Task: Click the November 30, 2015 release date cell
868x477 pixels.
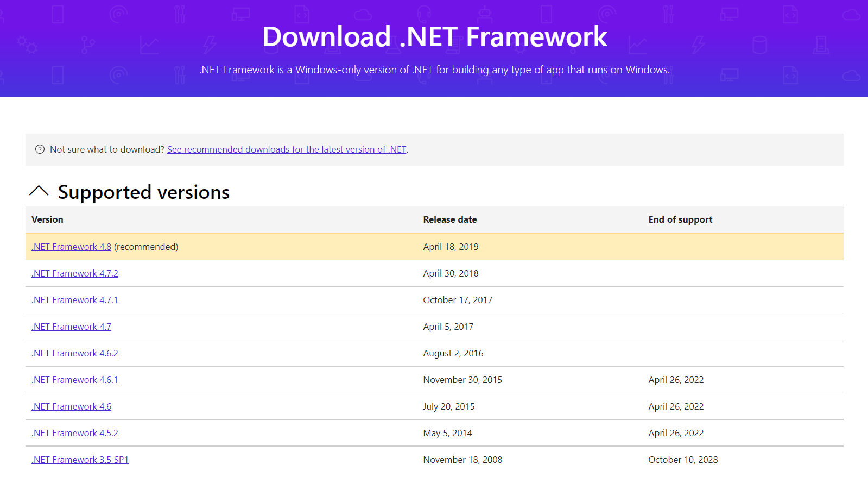Action: click(x=462, y=380)
